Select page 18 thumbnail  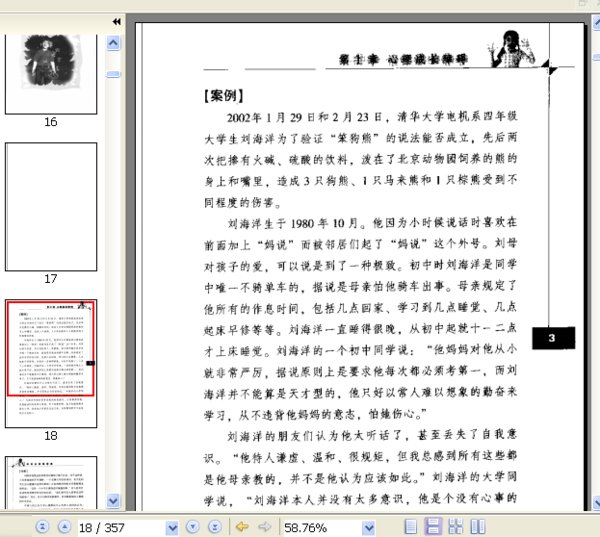click(x=51, y=364)
